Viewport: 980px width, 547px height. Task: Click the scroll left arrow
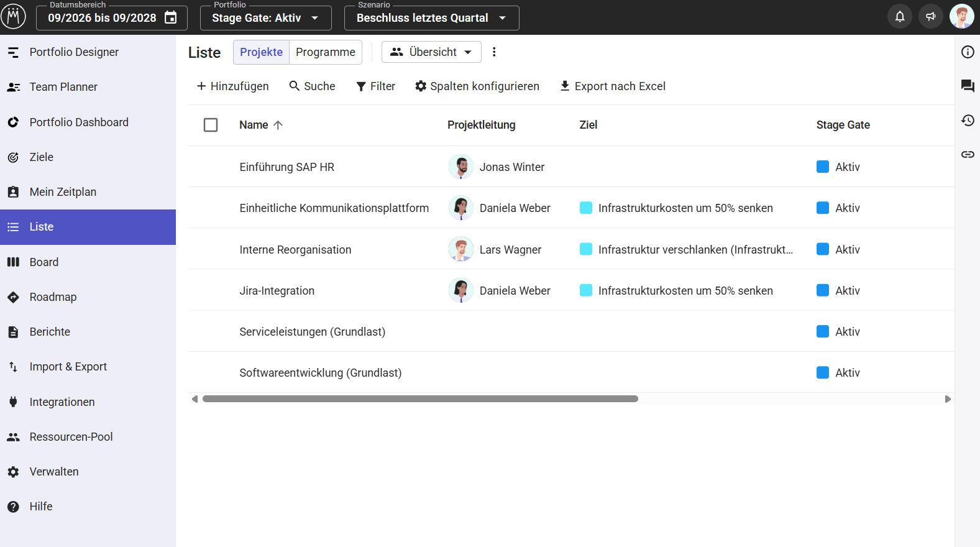195,399
